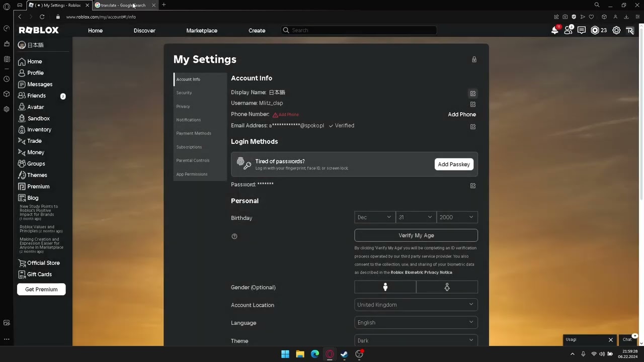Open the Robux balance icon showing 23
This screenshot has width=644, height=362.
coord(599,30)
